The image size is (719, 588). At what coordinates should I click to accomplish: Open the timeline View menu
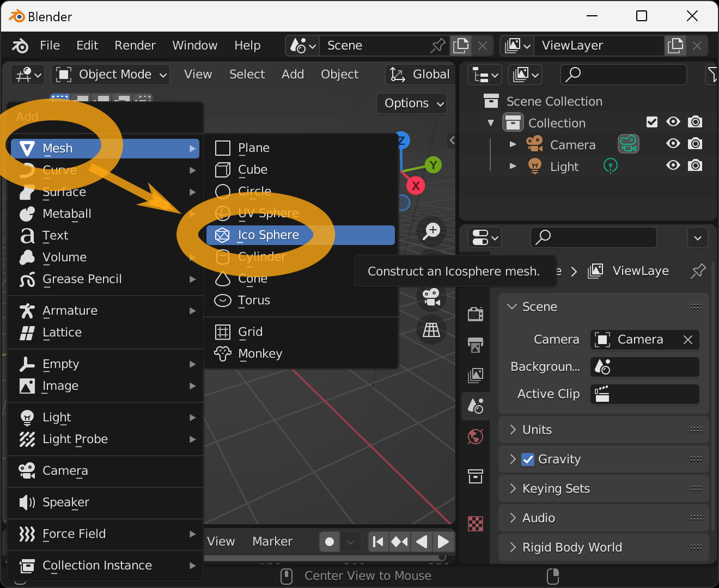221,542
